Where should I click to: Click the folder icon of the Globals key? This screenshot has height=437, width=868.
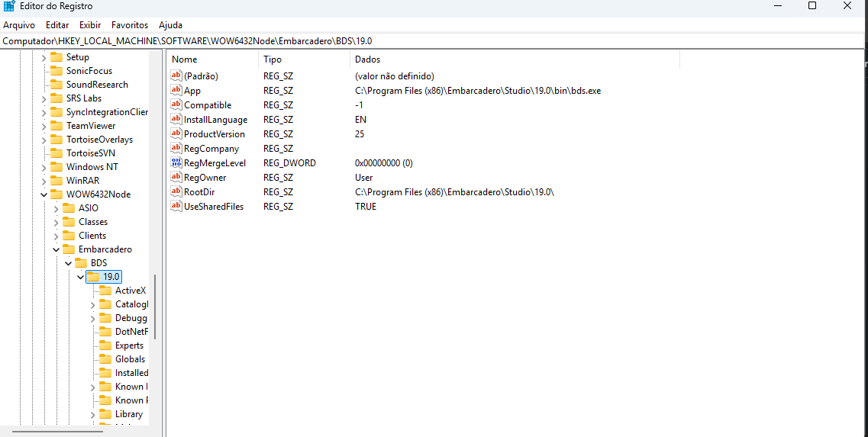coord(105,359)
